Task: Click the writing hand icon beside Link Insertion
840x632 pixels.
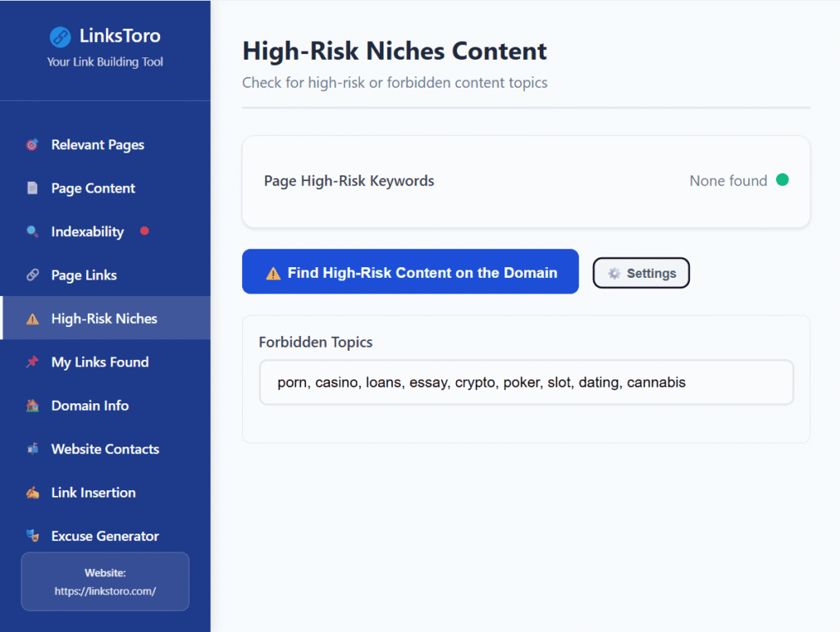Action: (32, 493)
